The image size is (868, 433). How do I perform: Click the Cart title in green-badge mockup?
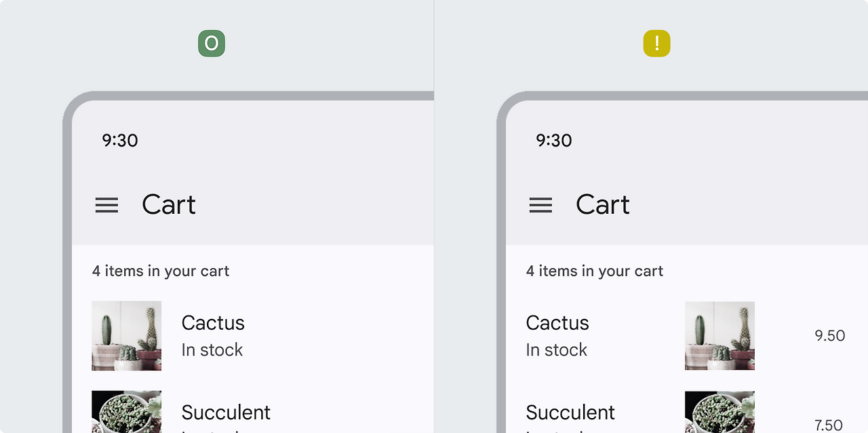pos(169,204)
